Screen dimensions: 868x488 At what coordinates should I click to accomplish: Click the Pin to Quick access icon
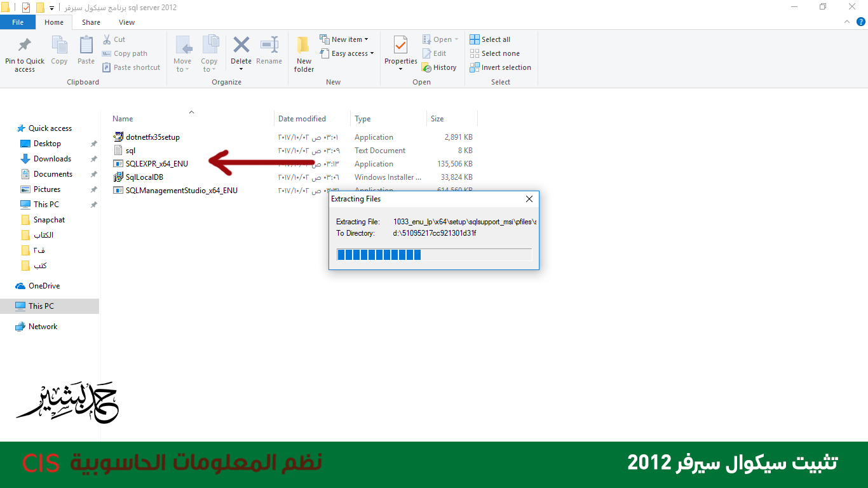pyautogui.click(x=25, y=45)
